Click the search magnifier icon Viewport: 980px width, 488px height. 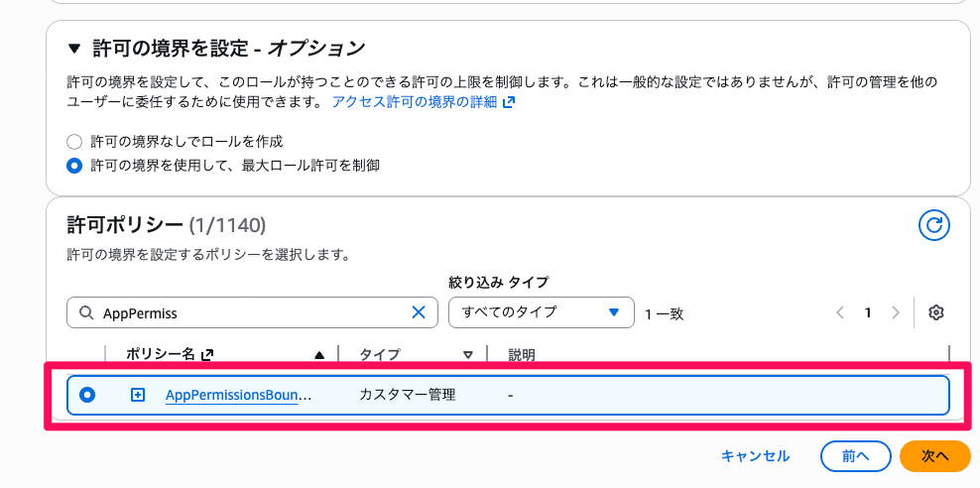[85, 312]
